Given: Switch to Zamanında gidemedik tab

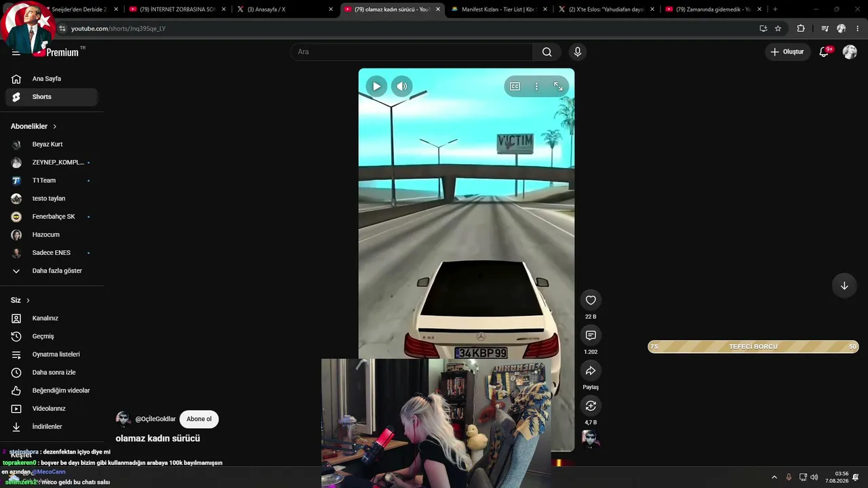Looking at the screenshot, I should (x=713, y=9).
